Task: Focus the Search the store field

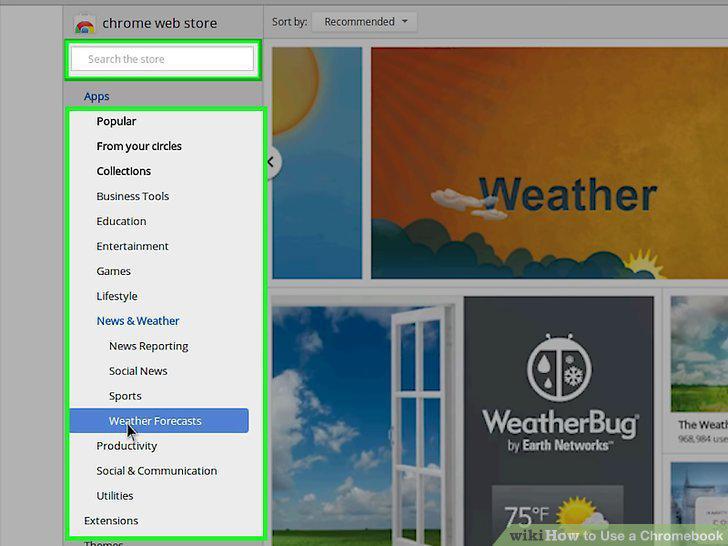Action: (x=162, y=59)
